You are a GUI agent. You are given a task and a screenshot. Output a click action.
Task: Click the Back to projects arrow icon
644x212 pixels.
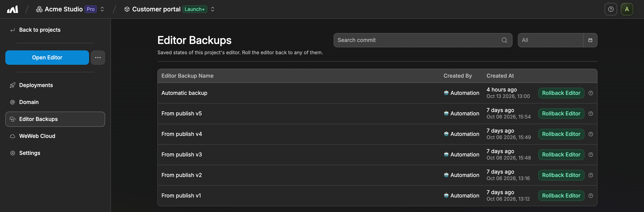coord(13,30)
